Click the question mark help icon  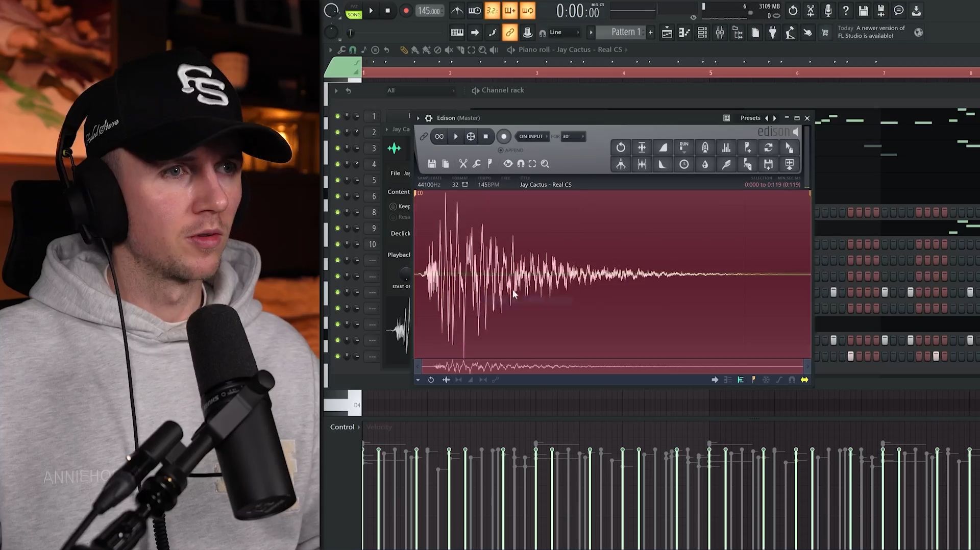coord(846,10)
